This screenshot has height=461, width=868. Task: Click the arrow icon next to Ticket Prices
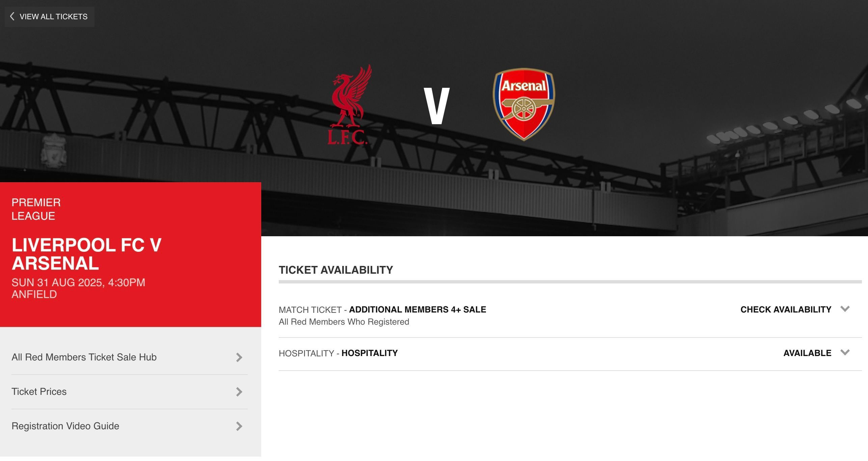click(239, 392)
